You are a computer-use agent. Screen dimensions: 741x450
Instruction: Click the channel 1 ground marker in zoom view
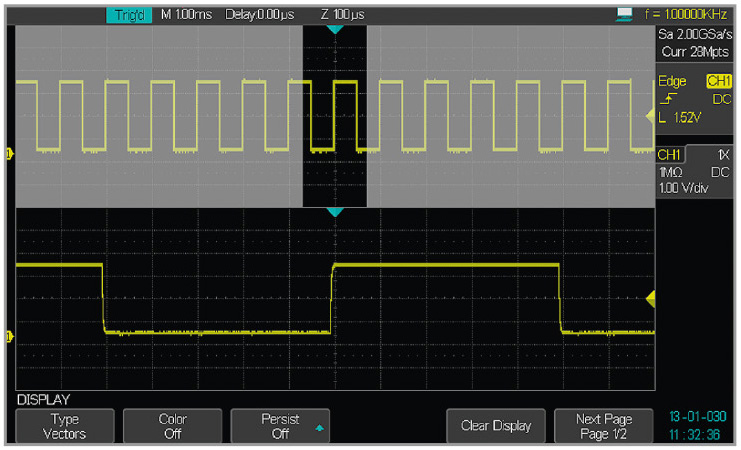tap(10, 336)
